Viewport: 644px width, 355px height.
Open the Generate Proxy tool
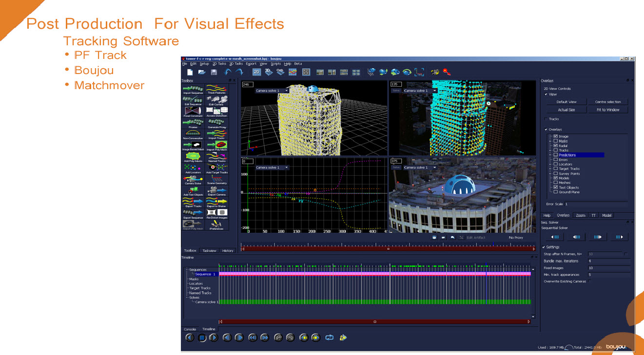[x=216, y=122]
